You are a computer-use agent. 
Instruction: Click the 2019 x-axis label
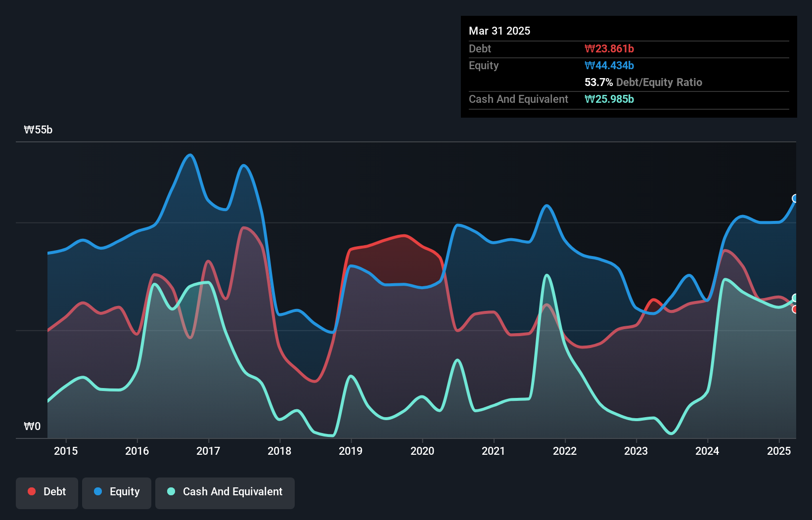(x=351, y=451)
